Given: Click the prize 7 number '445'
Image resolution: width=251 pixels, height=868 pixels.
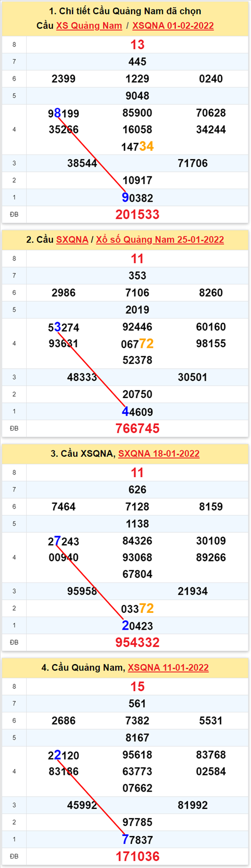Looking at the screenshot, I should [x=138, y=62].
